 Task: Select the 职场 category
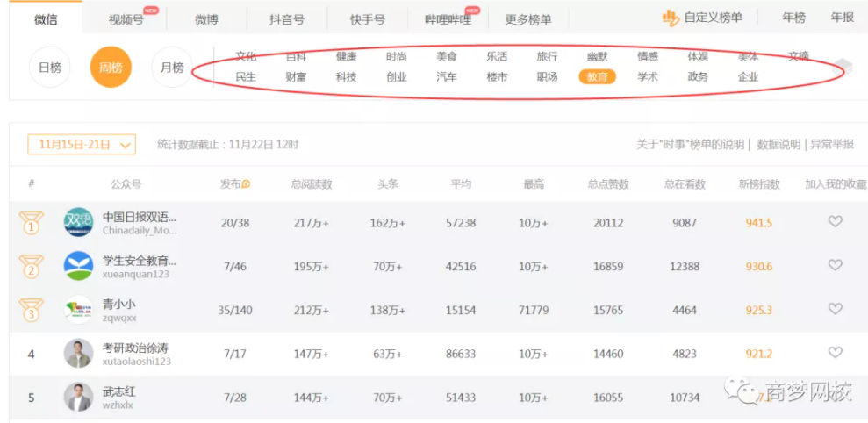point(547,77)
